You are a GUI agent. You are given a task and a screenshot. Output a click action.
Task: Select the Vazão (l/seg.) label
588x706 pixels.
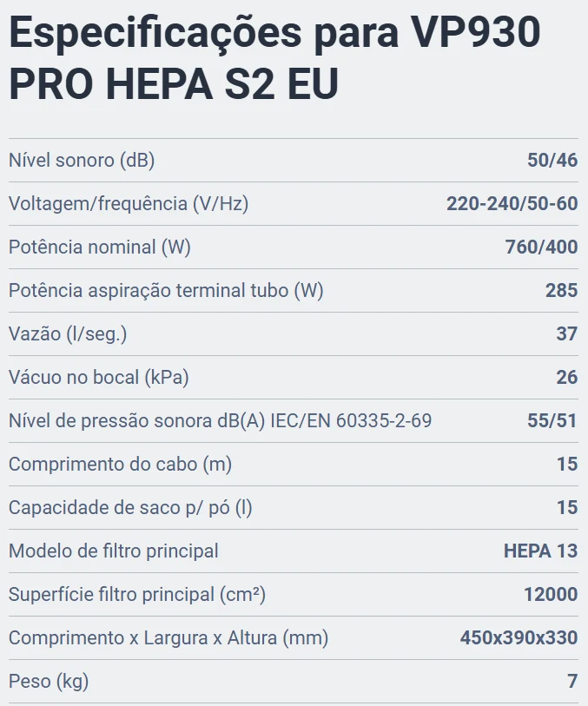tap(68, 334)
